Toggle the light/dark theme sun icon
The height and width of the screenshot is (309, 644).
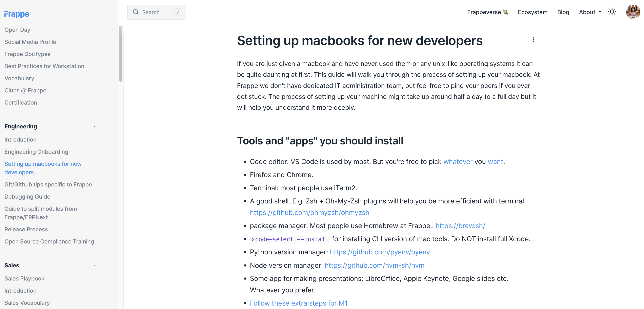coord(612,12)
